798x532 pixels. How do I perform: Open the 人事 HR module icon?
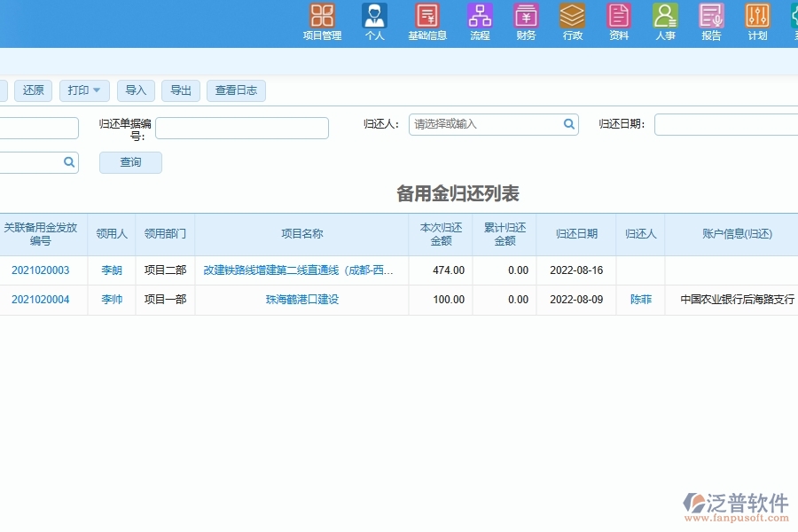point(664,16)
